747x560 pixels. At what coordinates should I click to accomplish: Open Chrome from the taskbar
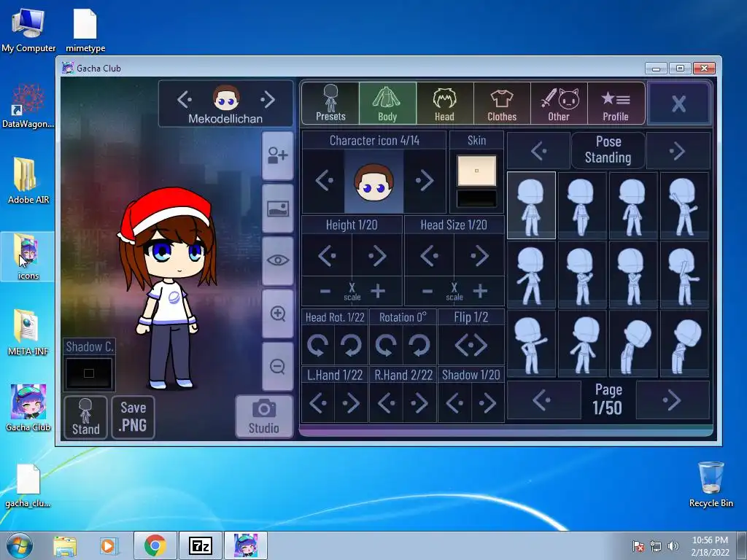(155, 545)
